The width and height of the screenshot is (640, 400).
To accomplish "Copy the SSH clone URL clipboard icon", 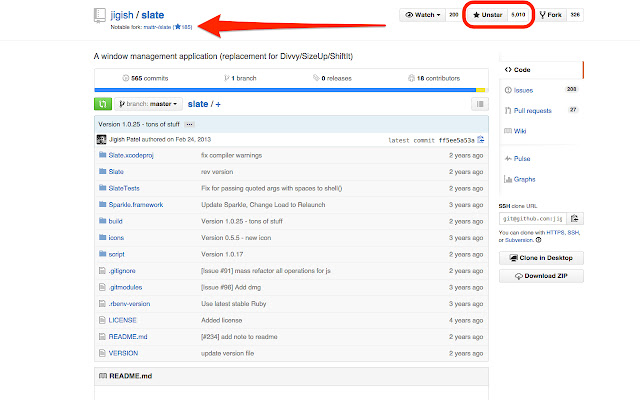I will point(575,219).
